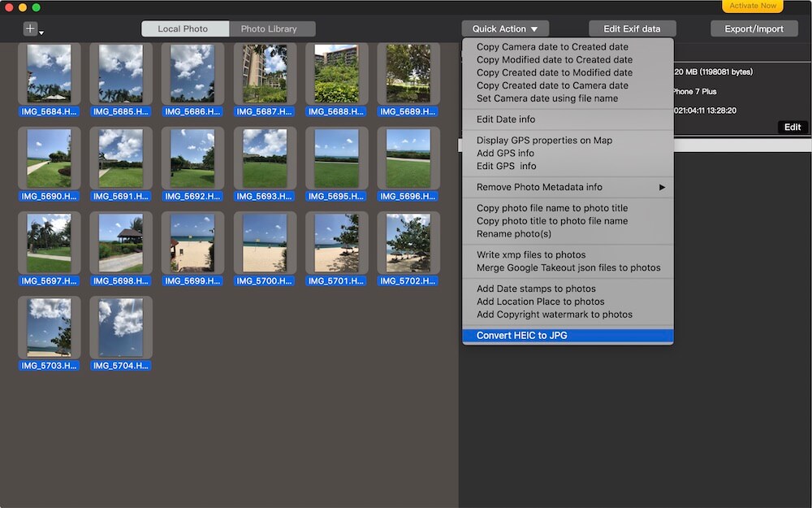Expand the Remove Photo Metadata info submenu
The width and height of the screenshot is (812, 508).
551,187
